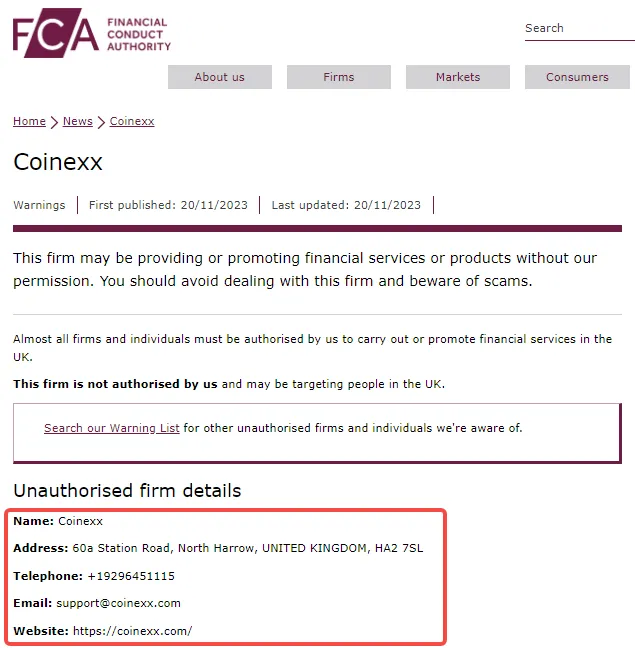Screen dimensions: 635x648
Task: Open the News breadcrumb link
Action: 78,121
